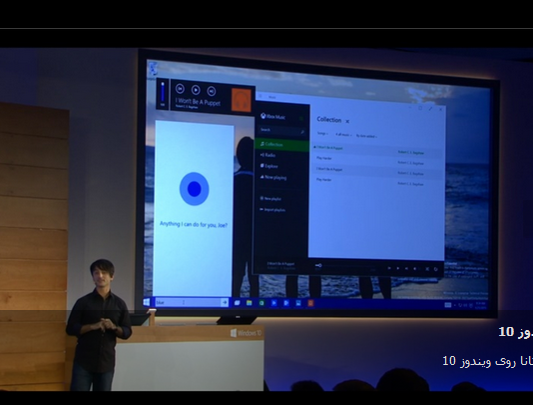The image size is (533, 405).
Task: Open File Explorer from the taskbar
Action: [249, 303]
